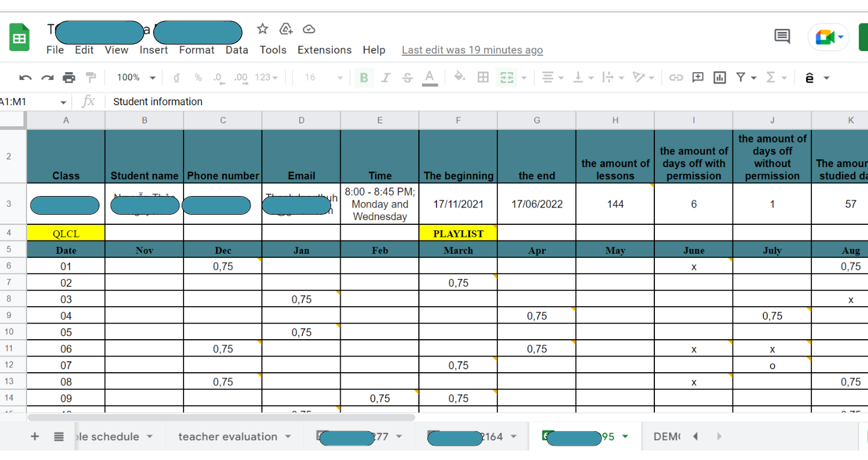Expand merge cells options arrow
This screenshot has height=460, width=868.
pos(524,78)
